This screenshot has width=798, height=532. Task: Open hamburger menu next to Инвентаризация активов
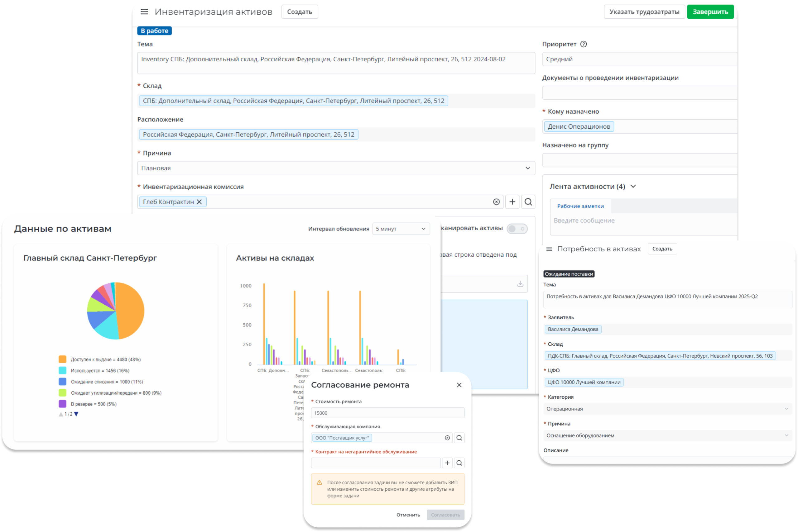[144, 12]
